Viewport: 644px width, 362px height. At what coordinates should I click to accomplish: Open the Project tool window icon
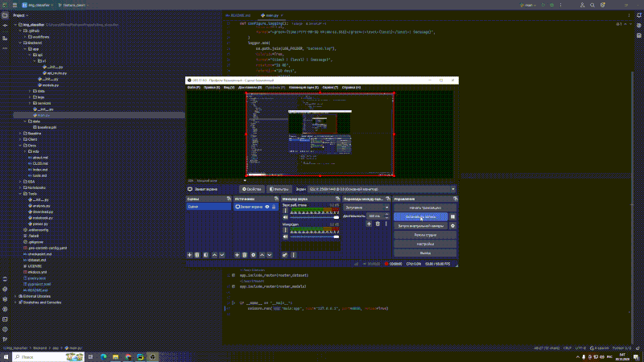tap(5, 15)
